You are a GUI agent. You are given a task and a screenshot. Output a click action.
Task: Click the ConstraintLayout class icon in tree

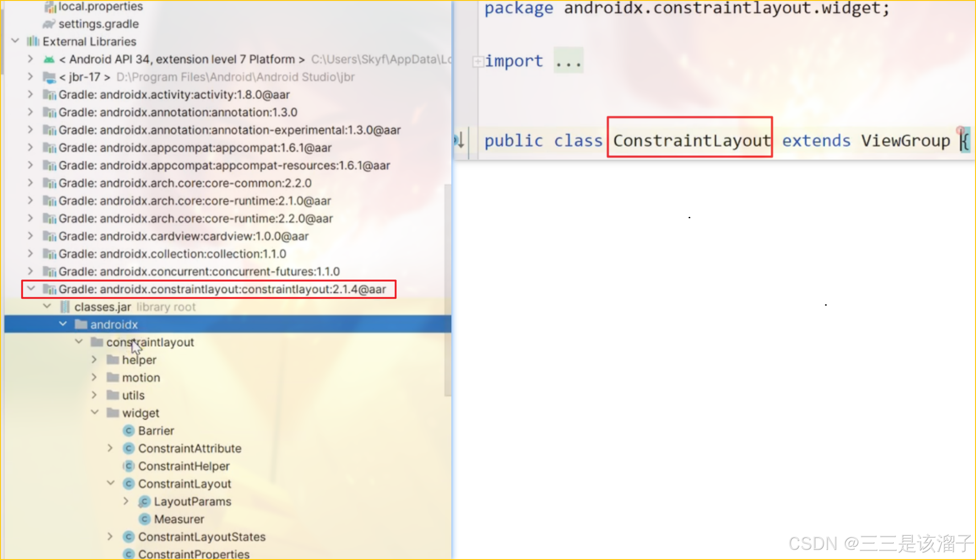[129, 484]
